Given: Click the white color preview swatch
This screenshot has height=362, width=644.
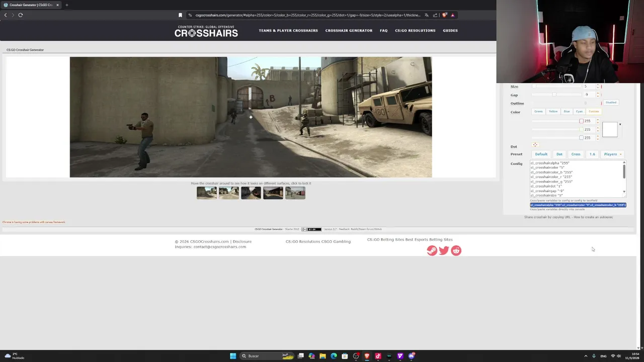Looking at the screenshot, I should tap(610, 130).
